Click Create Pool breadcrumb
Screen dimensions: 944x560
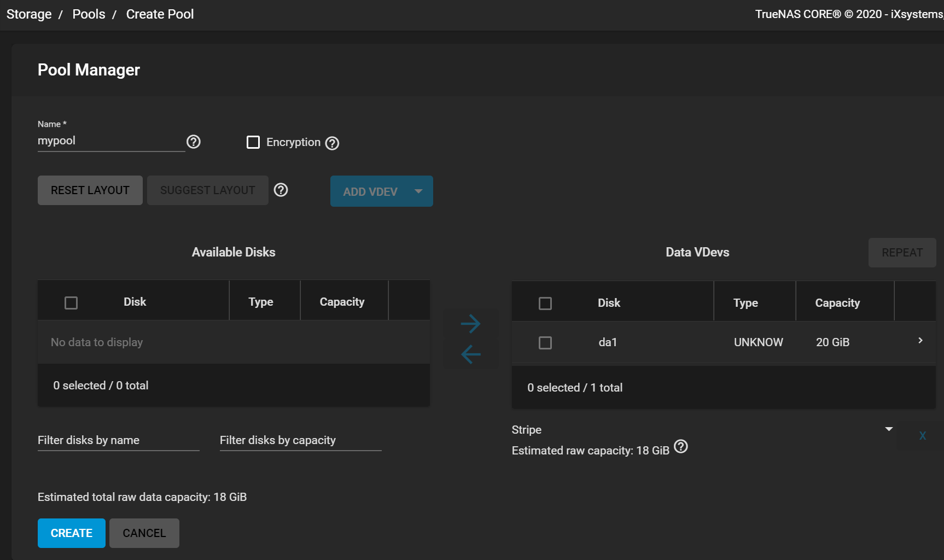pyautogui.click(x=160, y=14)
